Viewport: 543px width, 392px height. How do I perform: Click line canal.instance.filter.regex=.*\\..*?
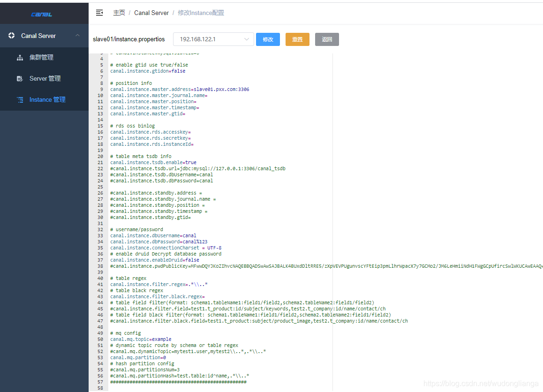[159, 284]
